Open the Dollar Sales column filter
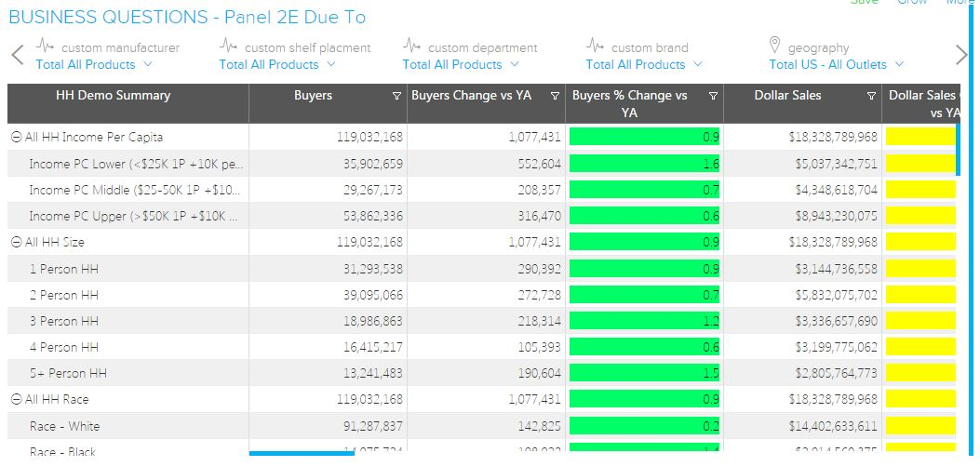Screen dimensions: 980x466 coord(872,96)
